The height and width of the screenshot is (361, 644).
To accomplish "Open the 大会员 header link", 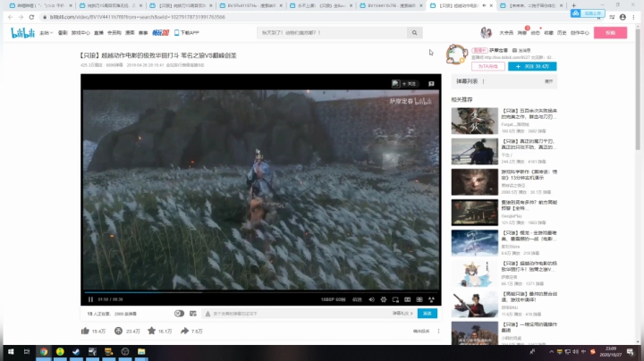I will [x=506, y=33].
